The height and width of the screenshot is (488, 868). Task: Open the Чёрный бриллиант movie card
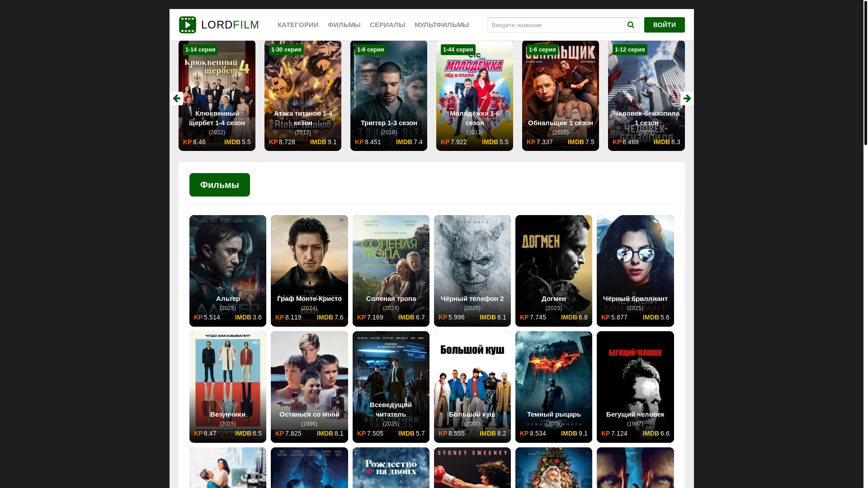635,271
